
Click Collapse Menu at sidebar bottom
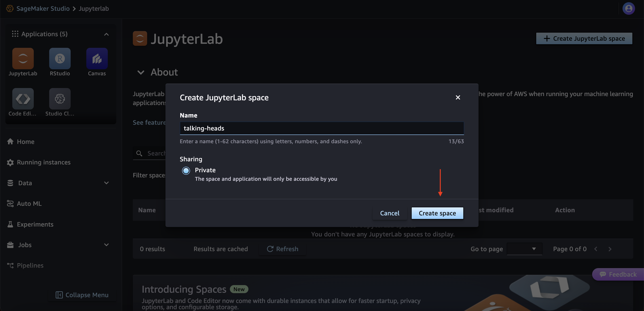[82, 295]
